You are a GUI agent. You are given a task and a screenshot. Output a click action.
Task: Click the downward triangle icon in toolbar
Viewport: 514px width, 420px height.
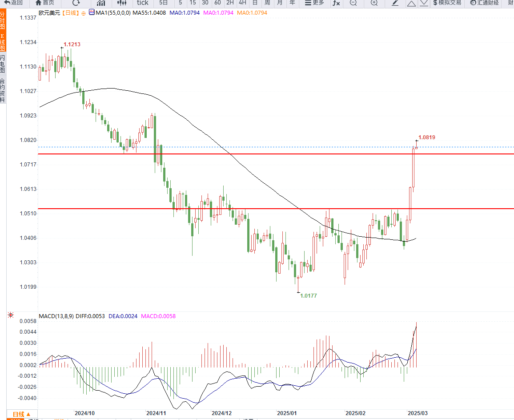pyautogui.click(x=424, y=3)
